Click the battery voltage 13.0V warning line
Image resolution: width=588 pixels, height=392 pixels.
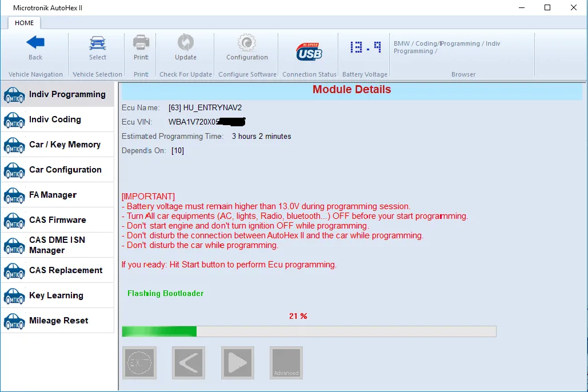click(x=266, y=206)
